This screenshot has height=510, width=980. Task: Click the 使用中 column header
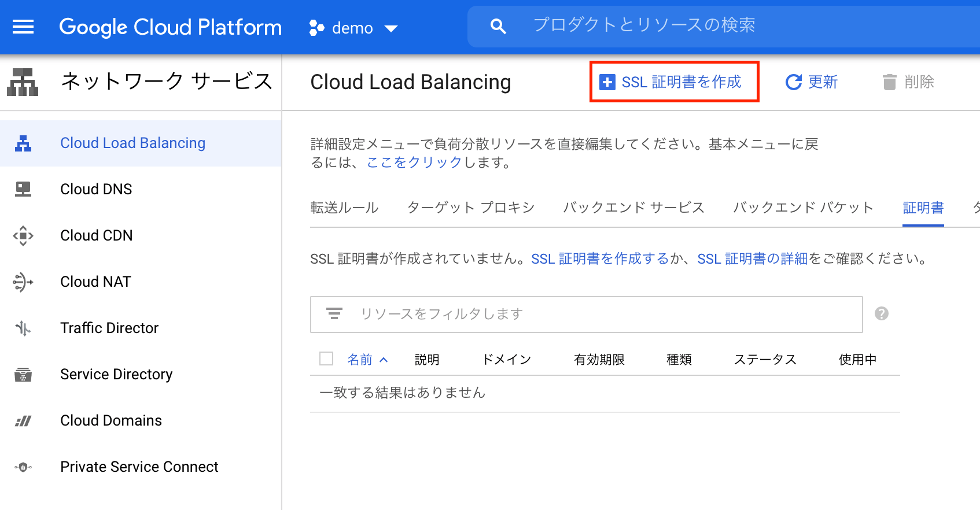coord(857,360)
